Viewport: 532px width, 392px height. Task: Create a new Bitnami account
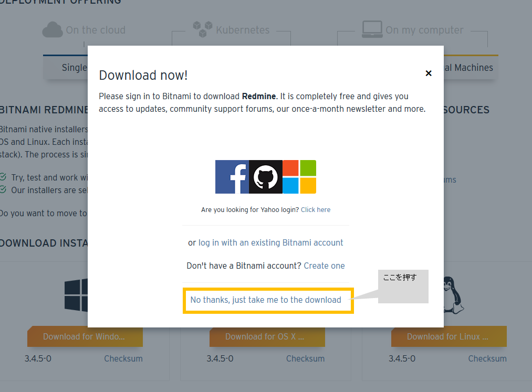pyautogui.click(x=324, y=266)
